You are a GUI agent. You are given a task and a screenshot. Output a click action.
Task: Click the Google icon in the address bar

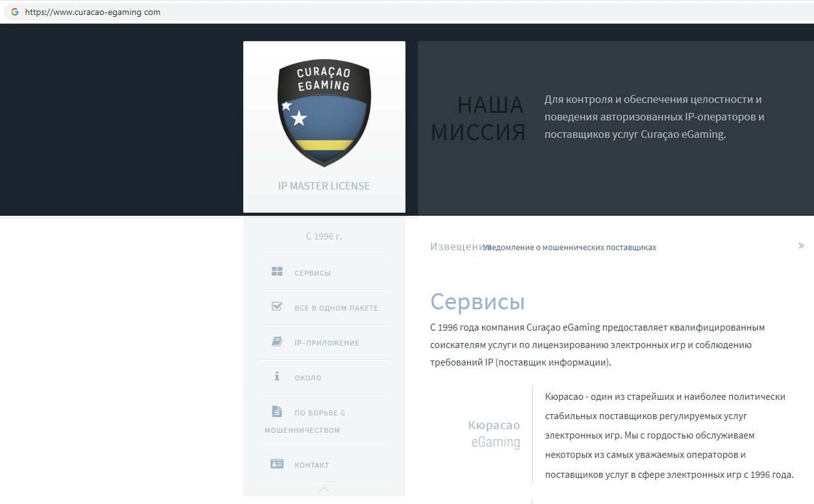[x=15, y=12]
